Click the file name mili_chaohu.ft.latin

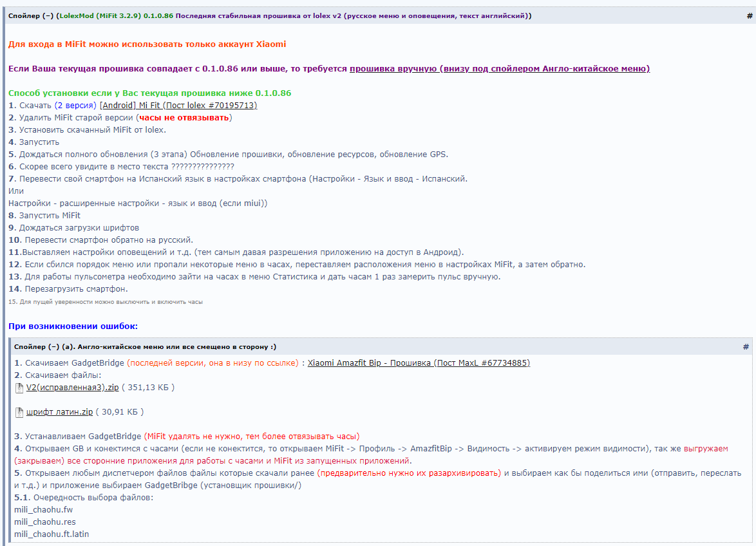coord(52,534)
